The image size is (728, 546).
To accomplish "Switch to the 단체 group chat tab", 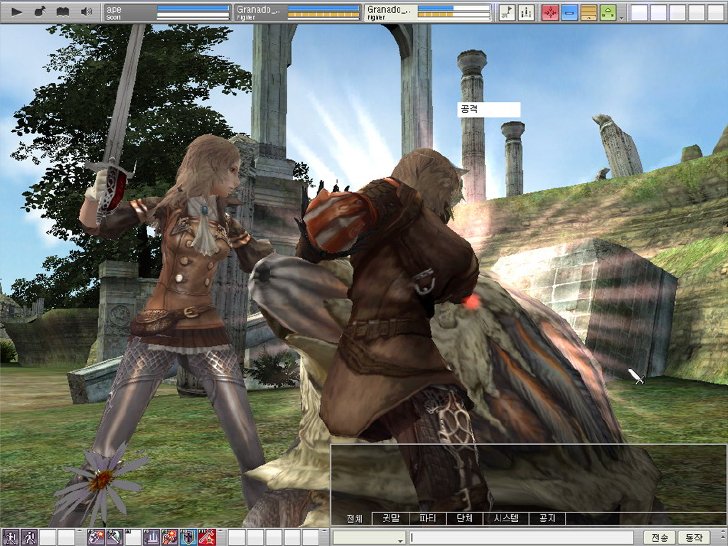I will click(464, 519).
